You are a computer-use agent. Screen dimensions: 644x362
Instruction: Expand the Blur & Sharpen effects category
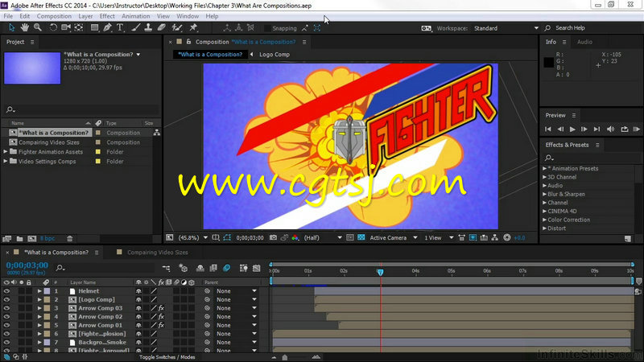point(545,194)
